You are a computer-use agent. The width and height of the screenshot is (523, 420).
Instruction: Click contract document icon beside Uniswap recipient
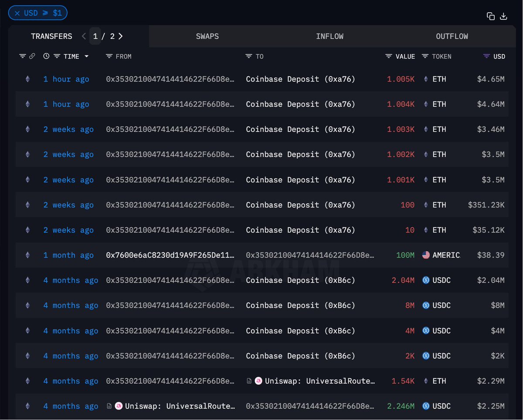point(249,381)
